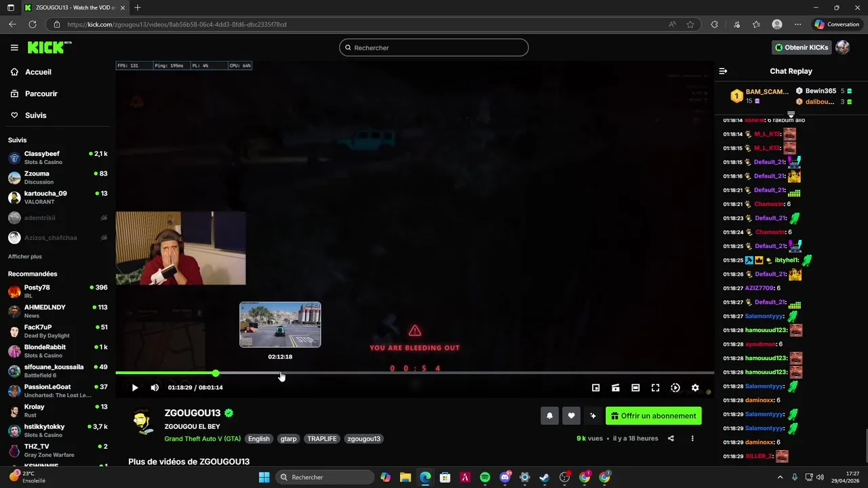Open File Explorer from taskbar
Screen dimensions: 868x488
click(405, 477)
